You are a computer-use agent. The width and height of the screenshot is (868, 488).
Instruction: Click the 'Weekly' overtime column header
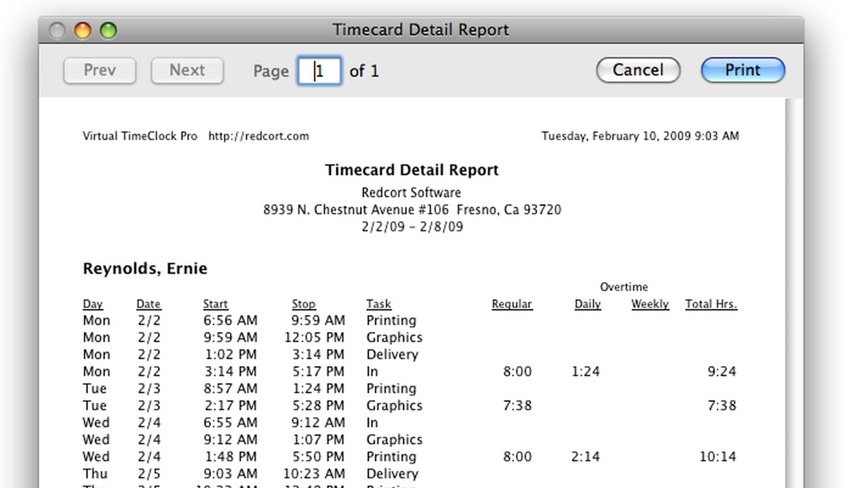tap(650, 304)
